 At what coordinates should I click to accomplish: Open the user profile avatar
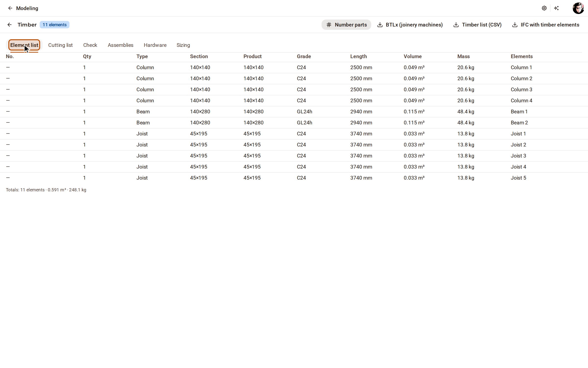coord(578,8)
